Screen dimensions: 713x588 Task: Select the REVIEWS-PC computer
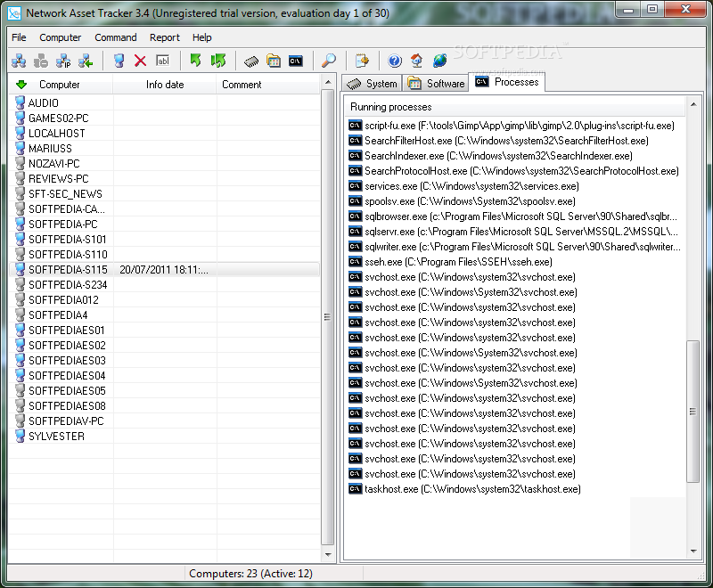[164, 178]
